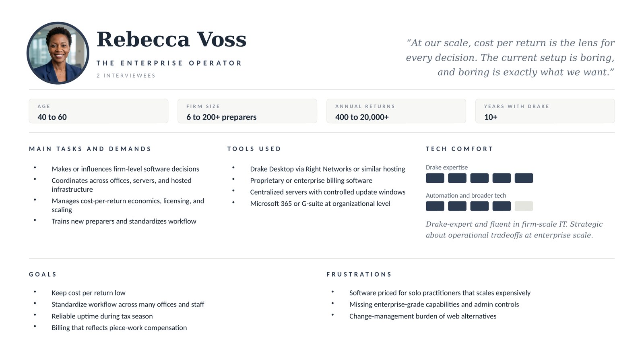Select the Tech Comfort heading

(459, 149)
